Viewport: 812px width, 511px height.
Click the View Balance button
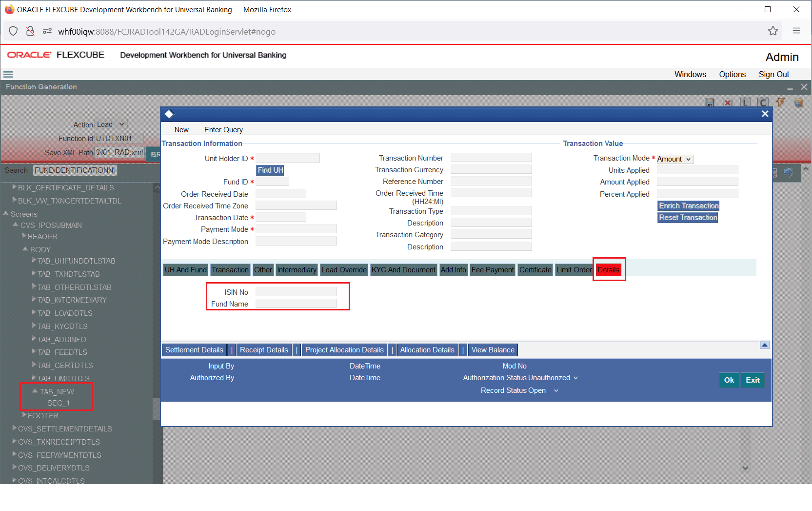point(493,350)
